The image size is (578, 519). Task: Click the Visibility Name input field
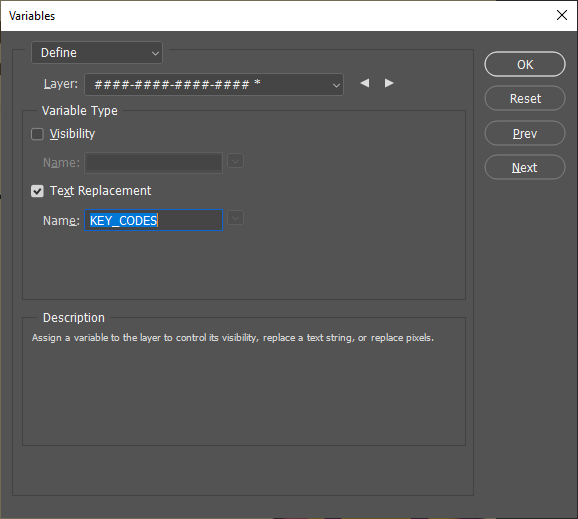153,163
